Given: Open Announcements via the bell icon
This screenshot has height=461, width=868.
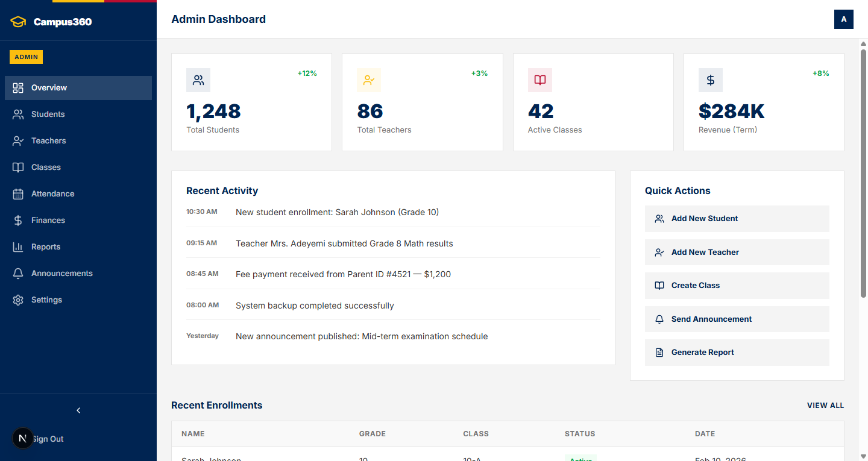Looking at the screenshot, I should click(19, 273).
